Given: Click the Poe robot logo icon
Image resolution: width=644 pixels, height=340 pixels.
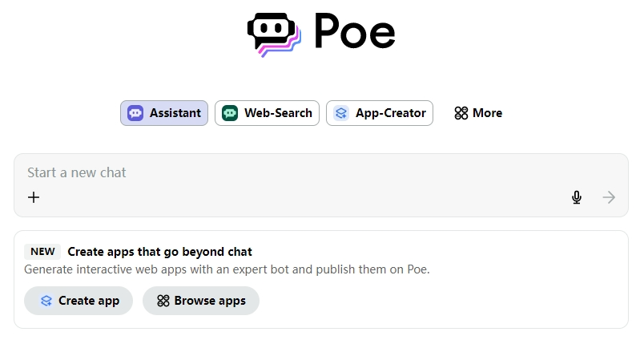Looking at the screenshot, I should point(274,34).
